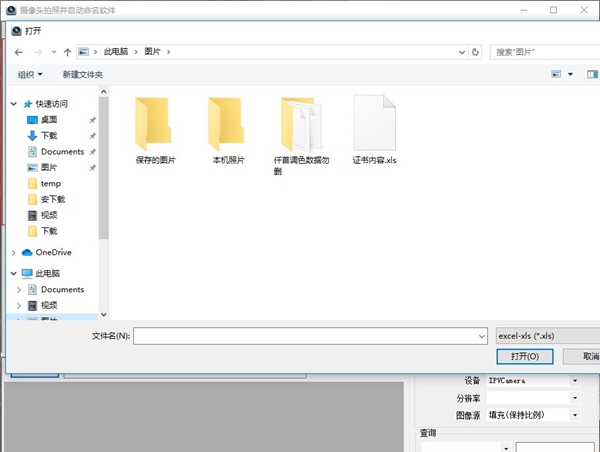Expand the OneDrive tree node
Viewport: 600px width, 452px height.
[14, 253]
